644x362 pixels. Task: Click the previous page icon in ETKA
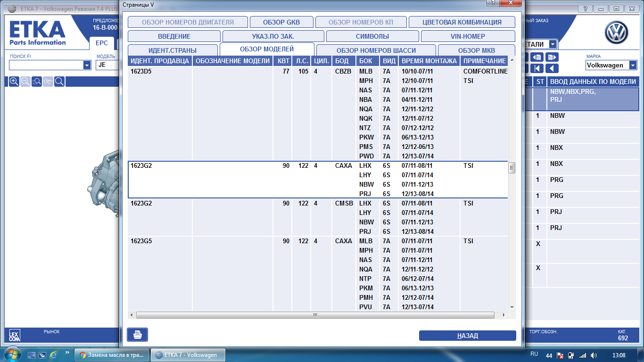[537, 57]
